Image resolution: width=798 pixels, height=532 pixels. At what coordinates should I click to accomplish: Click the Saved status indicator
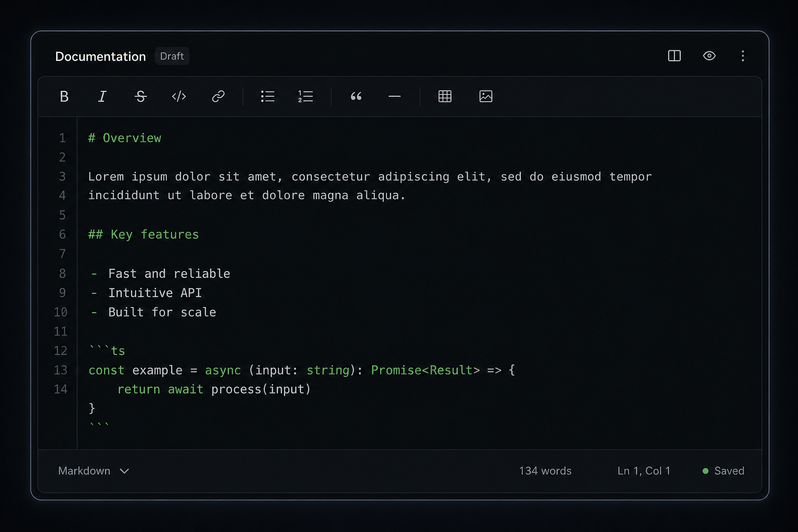(723, 471)
